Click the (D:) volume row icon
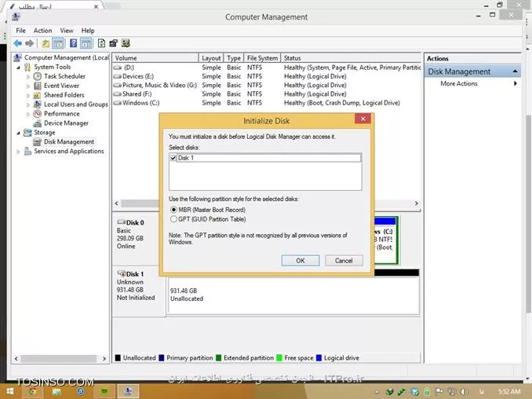Screen dimensions: 532x399 [118, 68]
